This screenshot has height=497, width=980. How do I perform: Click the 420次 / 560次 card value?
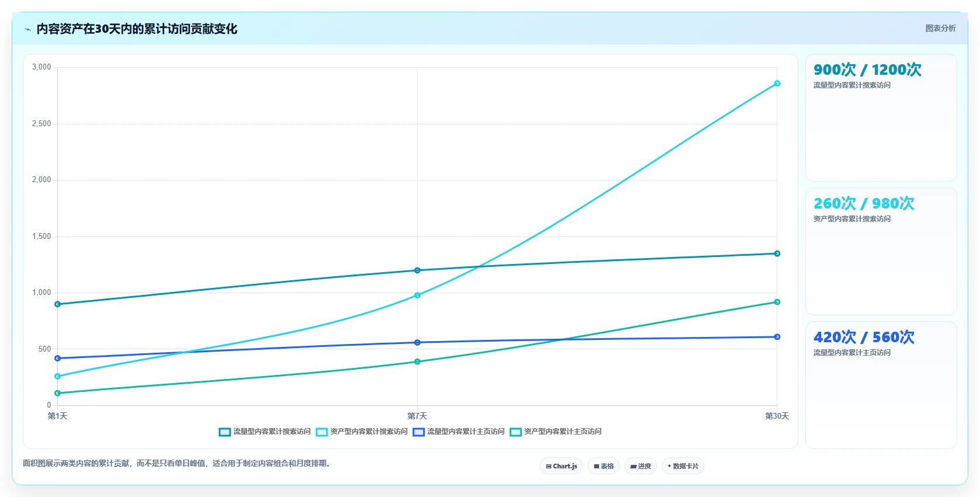click(864, 337)
